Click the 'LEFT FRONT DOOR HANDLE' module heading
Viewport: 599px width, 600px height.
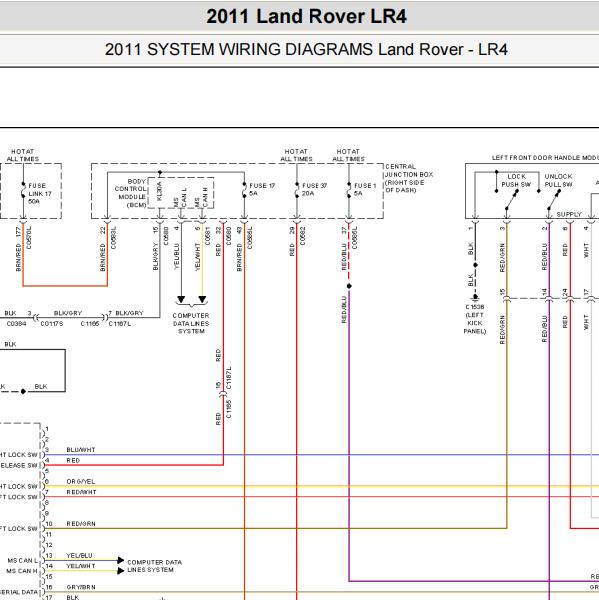click(x=545, y=158)
